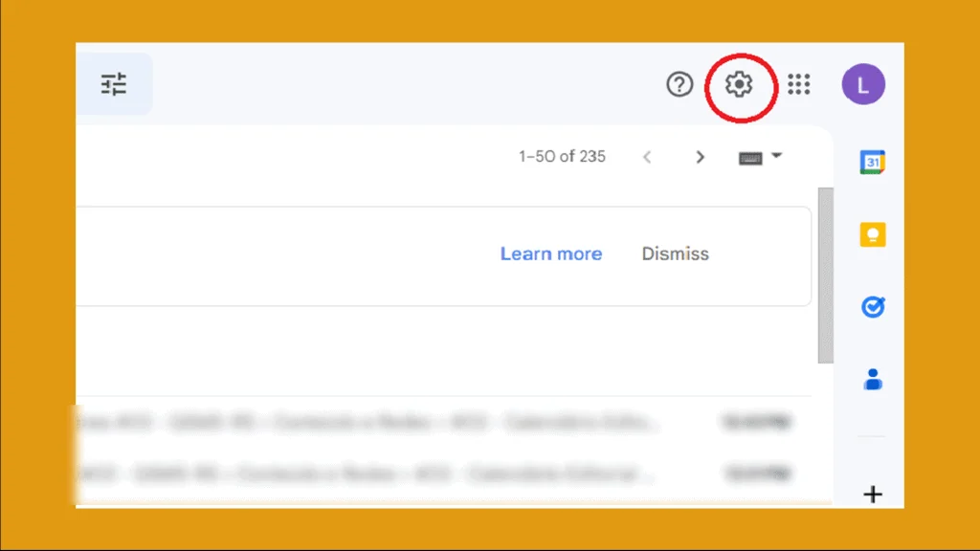Open the Google Apps grid
The width and height of the screenshot is (980, 551).
(799, 84)
